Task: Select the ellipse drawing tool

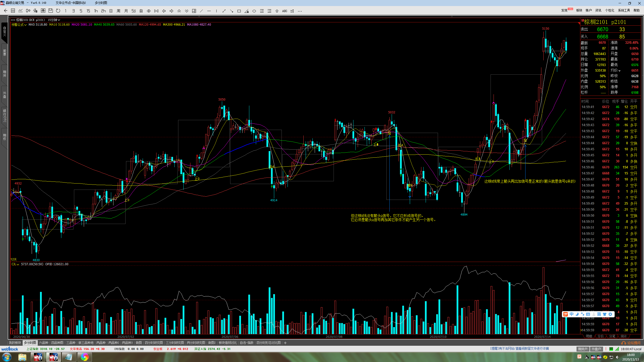Action: 254,11
